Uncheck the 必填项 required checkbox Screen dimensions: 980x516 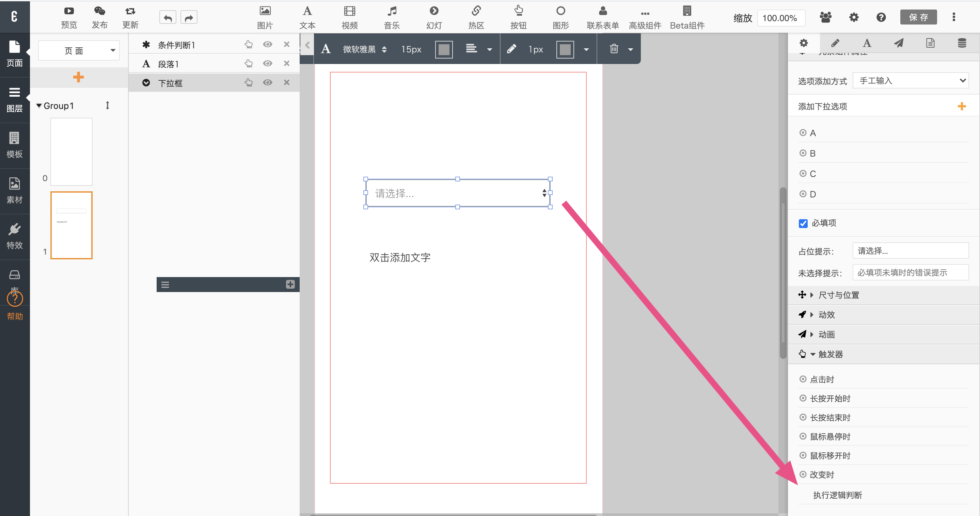click(x=803, y=223)
